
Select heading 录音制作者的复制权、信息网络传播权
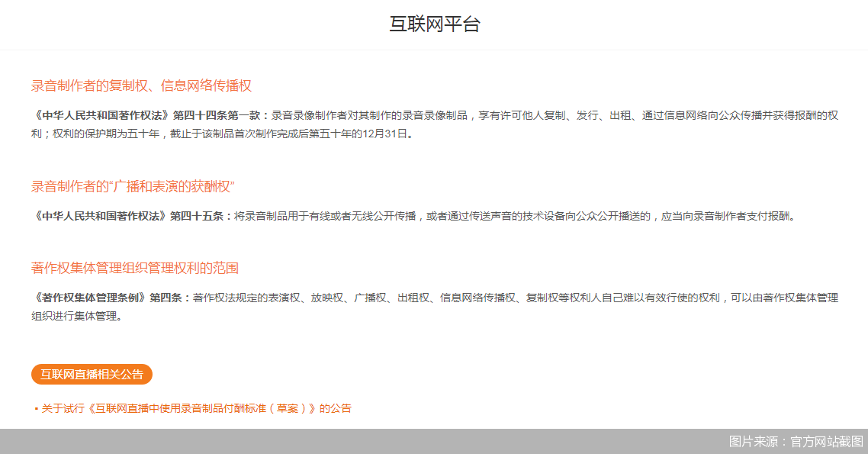tap(141, 85)
